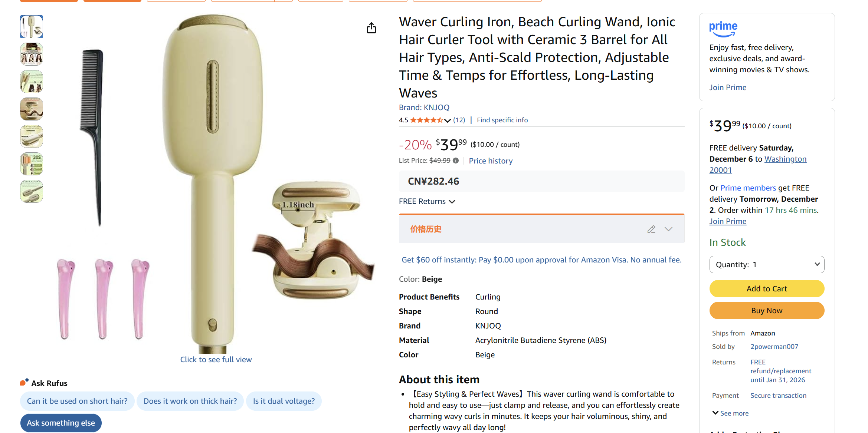Viewport: 868px width, 433px height.
Task: Click the edit pencil icon in 价格历史 bar
Action: [651, 229]
